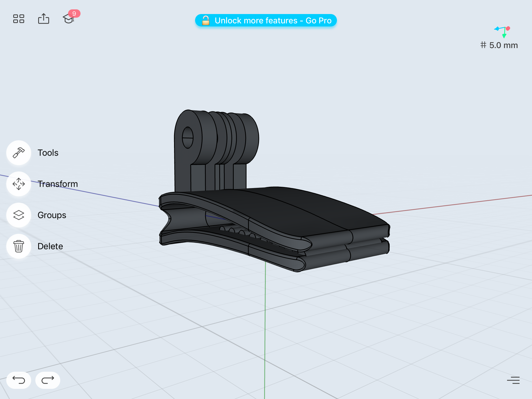Image resolution: width=532 pixels, height=399 pixels.
Task: Click the green vertical axis line
Action: coord(265,325)
